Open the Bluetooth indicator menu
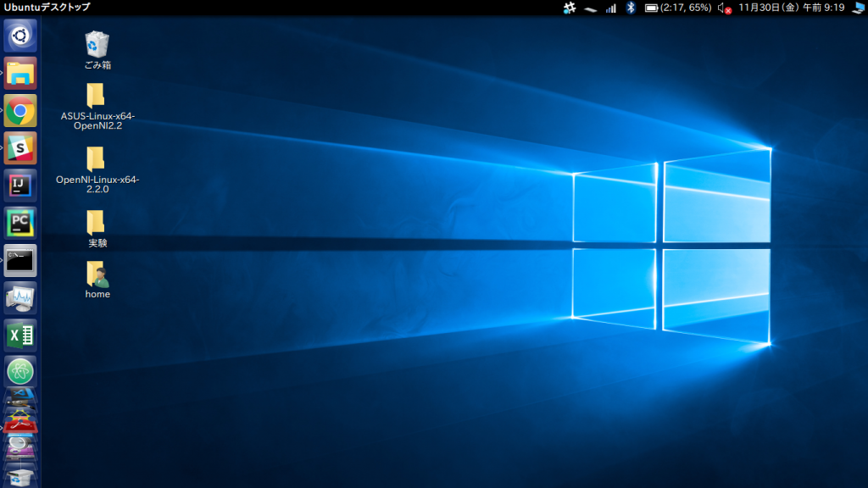The image size is (868, 488). [x=631, y=8]
